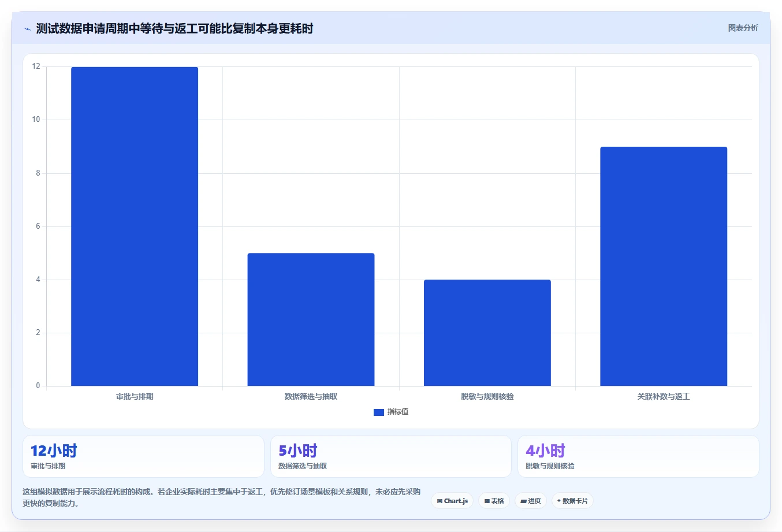Select the 审批与排期 bar in chart

coord(135,226)
